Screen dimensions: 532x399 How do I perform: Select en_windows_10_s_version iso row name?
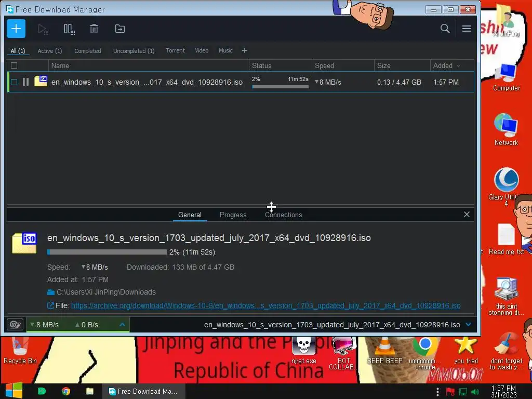147,82
